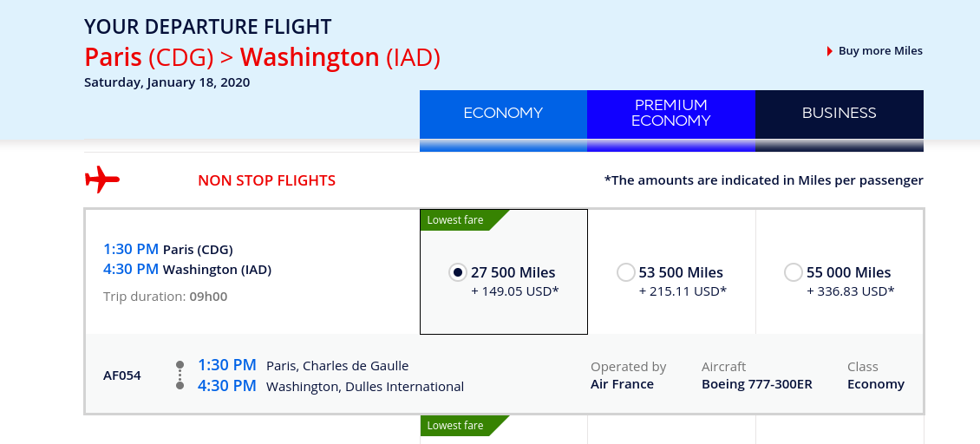Click the flight route dots icon for AF054
The image size is (980, 444).
[180, 375]
